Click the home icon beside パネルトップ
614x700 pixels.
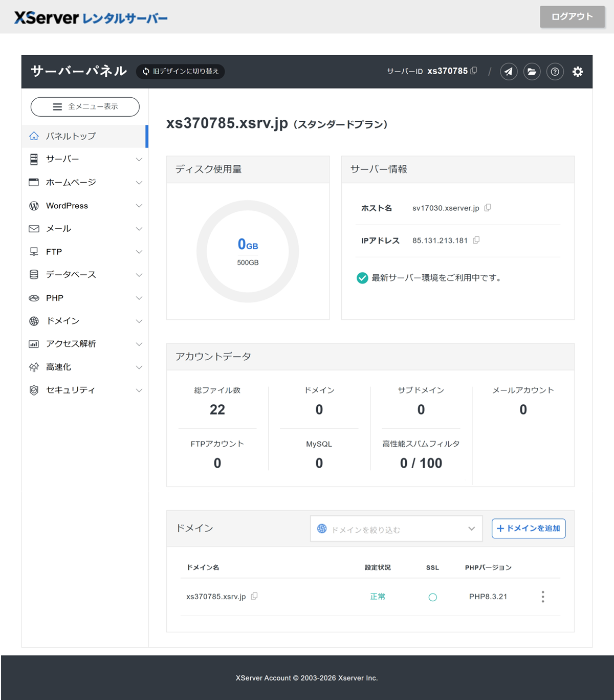[34, 136]
